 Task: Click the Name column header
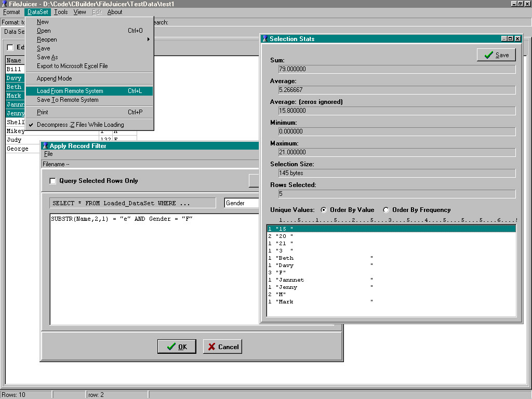(x=15, y=60)
